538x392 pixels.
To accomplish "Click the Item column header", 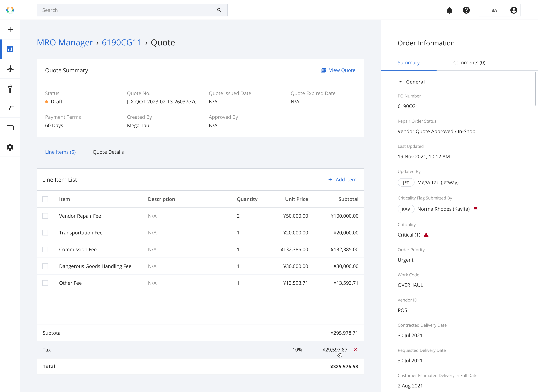I will tap(64, 199).
